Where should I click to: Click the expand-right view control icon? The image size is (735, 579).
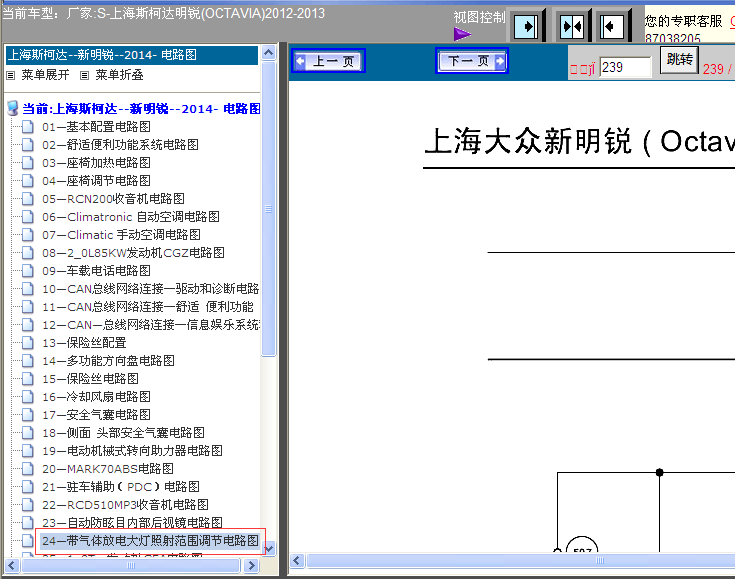pos(526,27)
